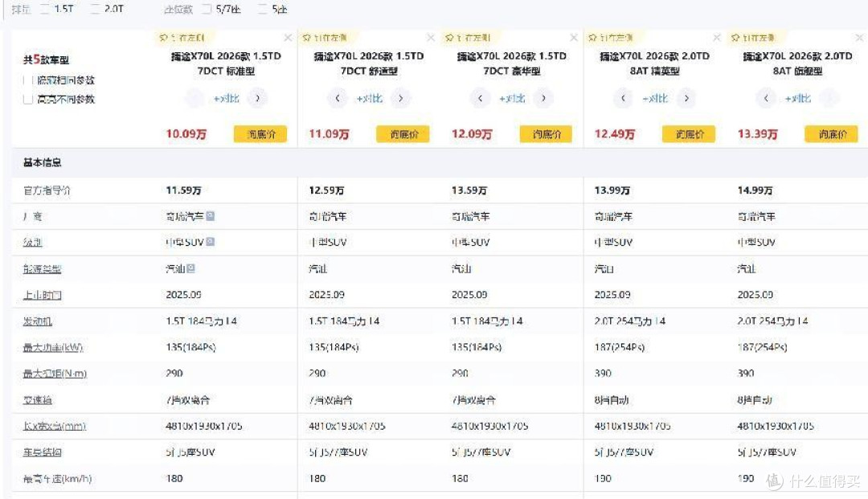Enable 高亮不同参数 checkbox

pos(27,99)
